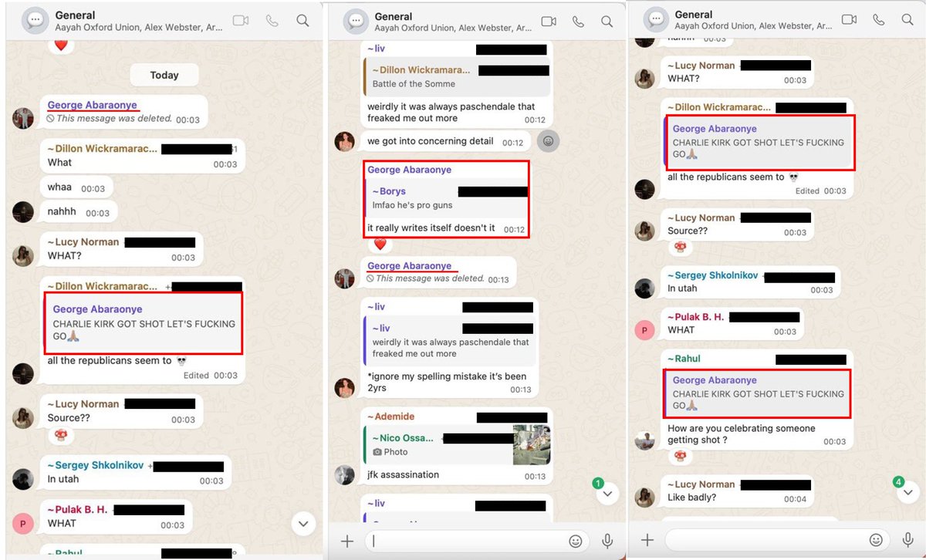This screenshot has height=560, width=926.
Task: Open emoji reaction button beside 'we got into concerning detail'
Action: pos(548,141)
